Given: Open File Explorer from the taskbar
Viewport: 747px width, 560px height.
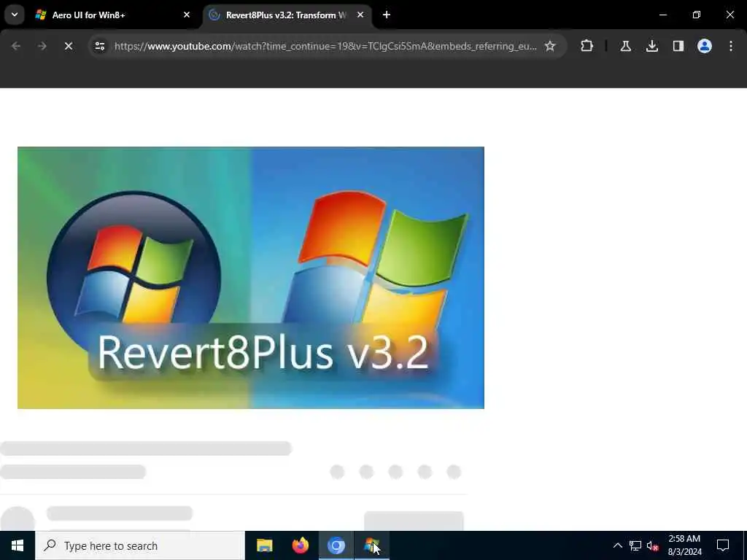Looking at the screenshot, I should 264,545.
